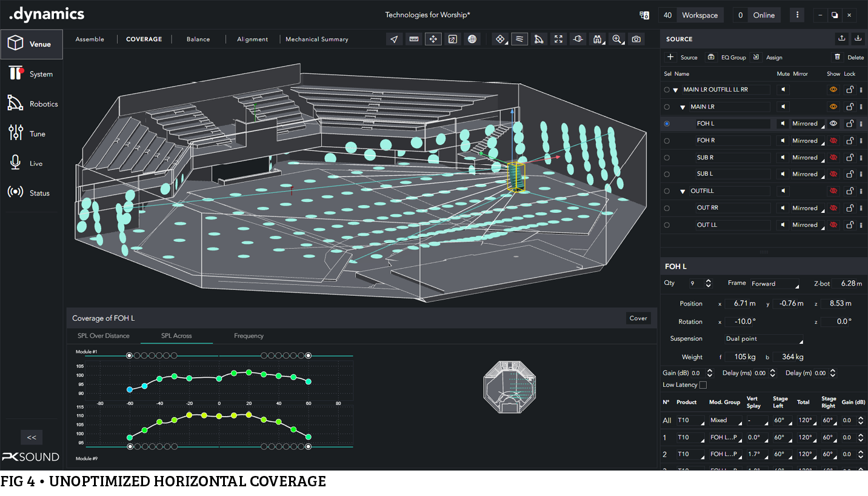Screen dimensions: 868x496
Task: Open the Frequency tab
Action: click(249, 336)
